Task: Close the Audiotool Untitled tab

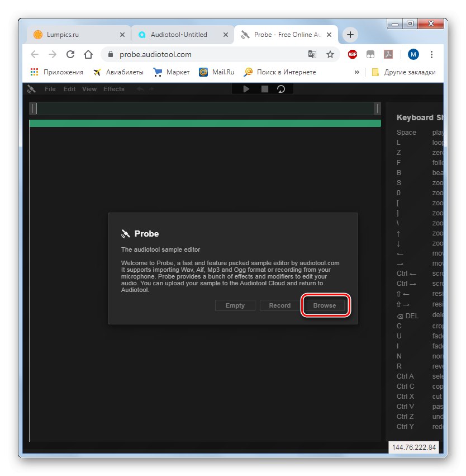Action: (226, 35)
